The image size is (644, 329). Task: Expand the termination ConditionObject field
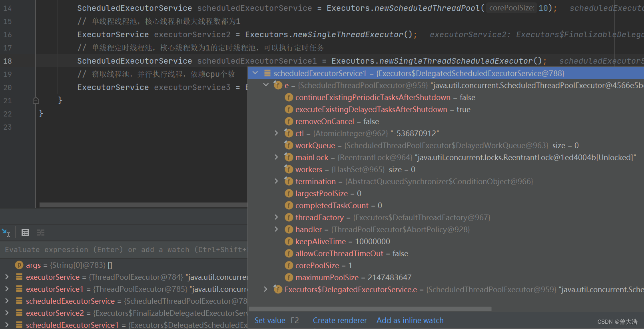tap(276, 181)
